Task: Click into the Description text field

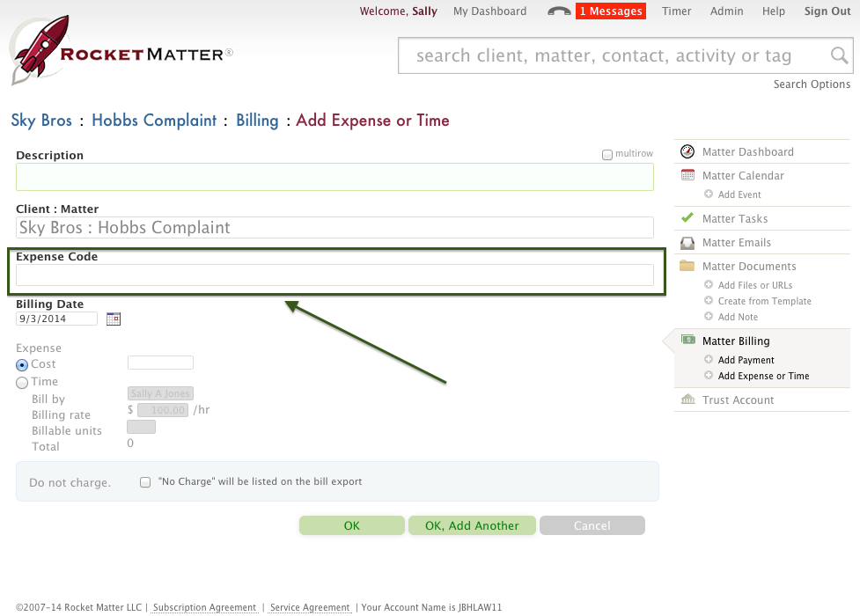Action: [x=334, y=178]
